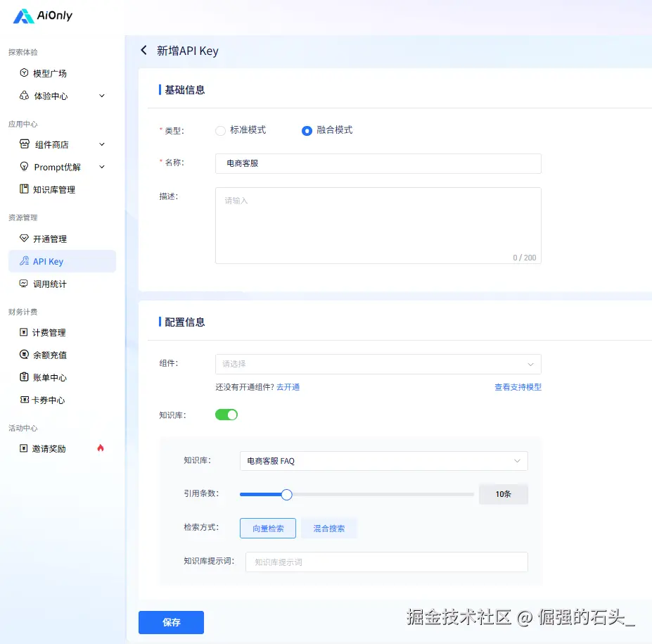This screenshot has width=652, height=644.
Task: Open 计费管理 in the sidebar
Action: coord(49,332)
